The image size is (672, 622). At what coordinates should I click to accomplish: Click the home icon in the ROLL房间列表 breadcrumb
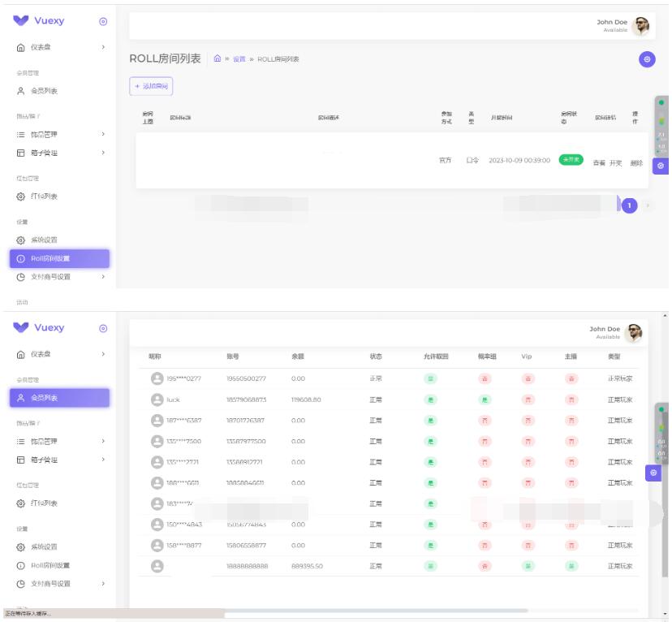(217, 59)
